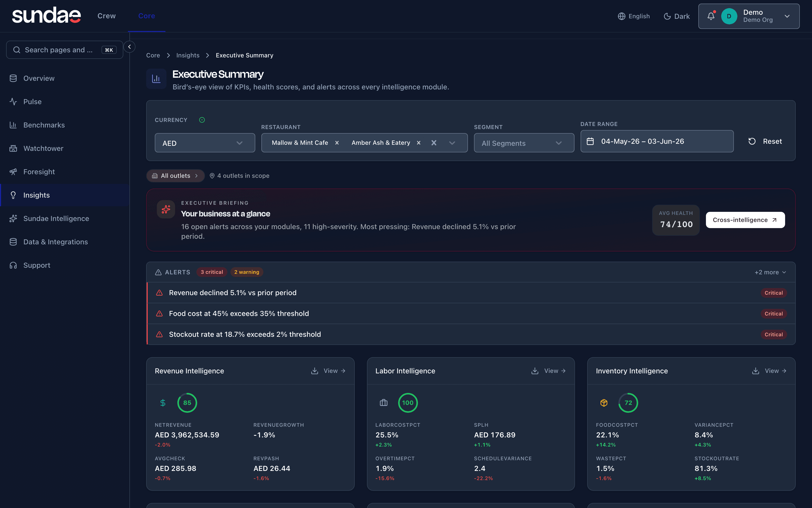Download Inventory Intelligence report
This screenshot has width=812, height=508.
(x=756, y=371)
